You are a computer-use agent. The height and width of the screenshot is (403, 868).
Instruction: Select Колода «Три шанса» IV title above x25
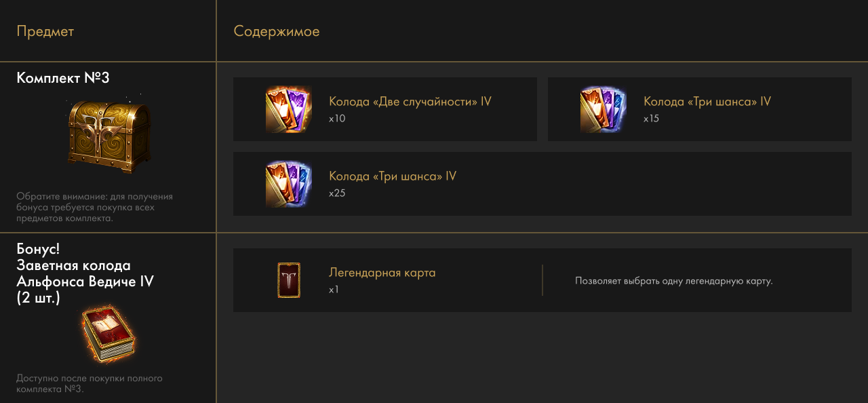pyautogui.click(x=393, y=176)
